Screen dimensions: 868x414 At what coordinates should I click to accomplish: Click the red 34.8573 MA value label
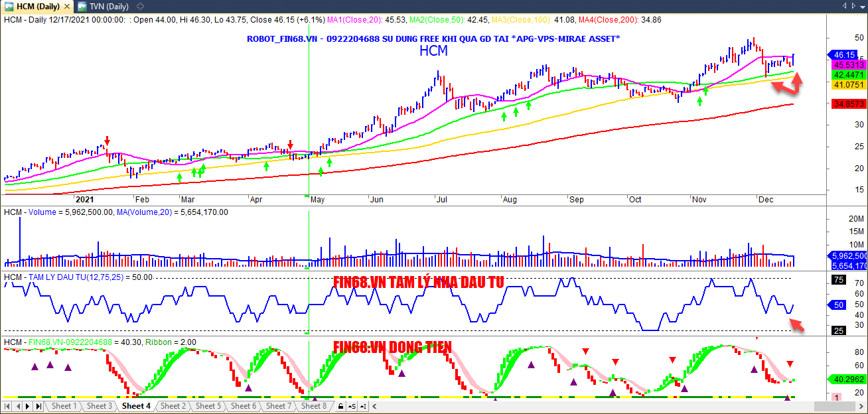tap(848, 104)
